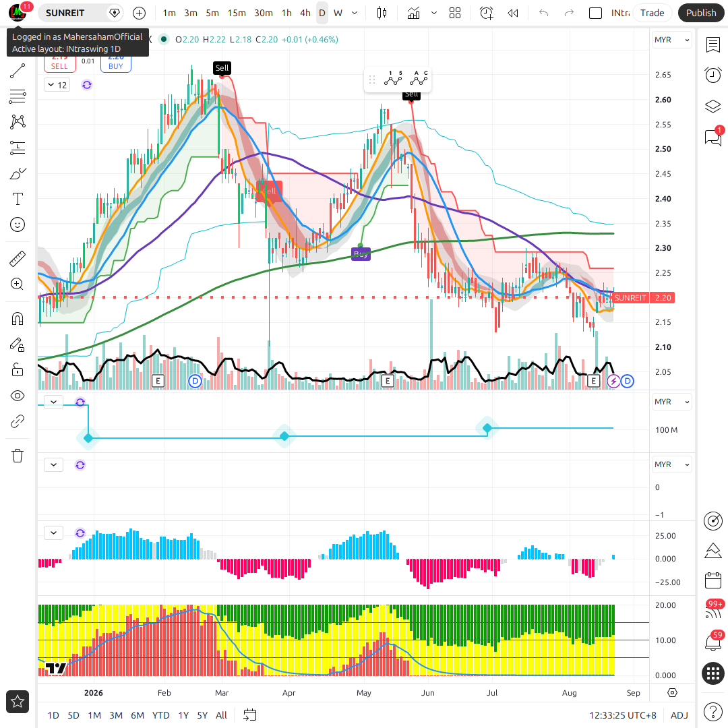
Task: Open the candlestick chart type selector
Action: 382,13
